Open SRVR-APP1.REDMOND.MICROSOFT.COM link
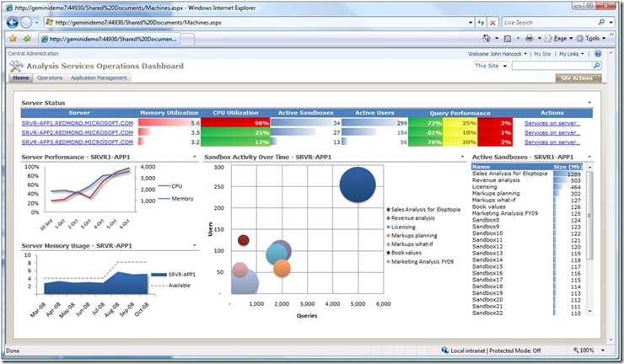Image resolution: width=624 pixels, height=364 pixels. tap(78, 123)
